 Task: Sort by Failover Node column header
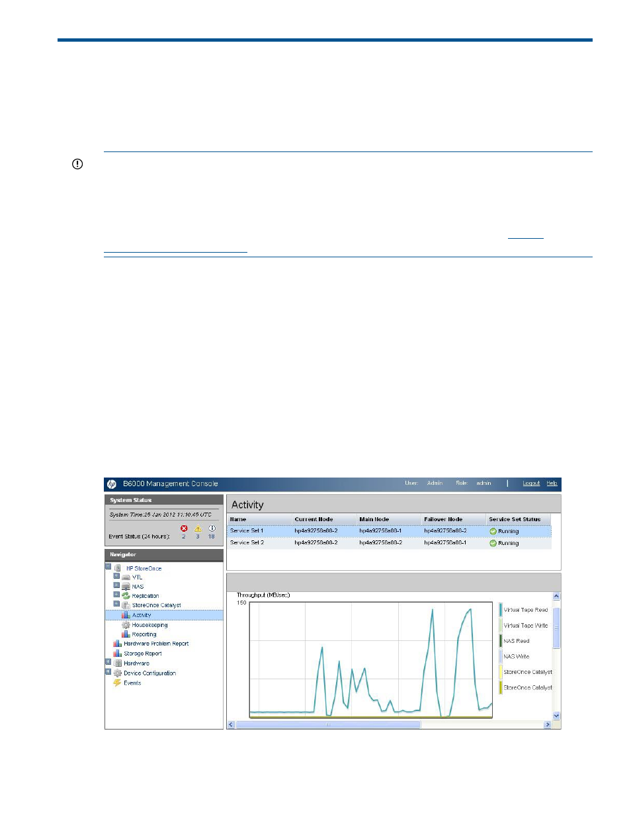pos(454,519)
